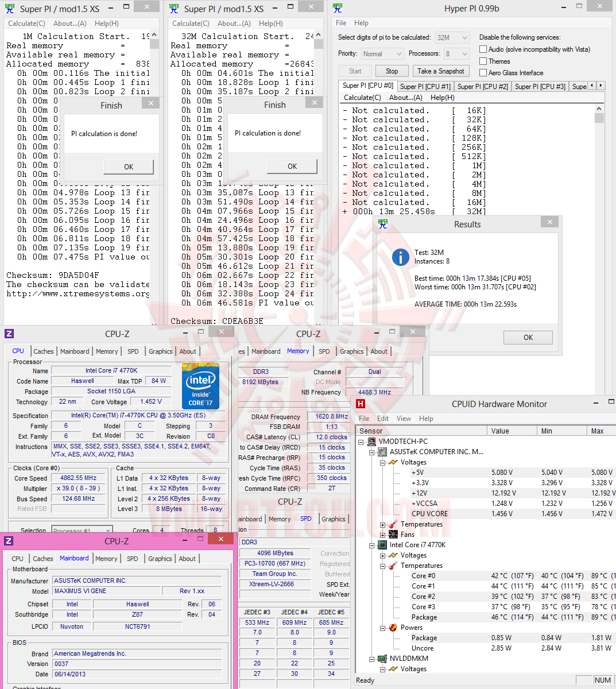Click Super PI icon in 32M window title

174,8
